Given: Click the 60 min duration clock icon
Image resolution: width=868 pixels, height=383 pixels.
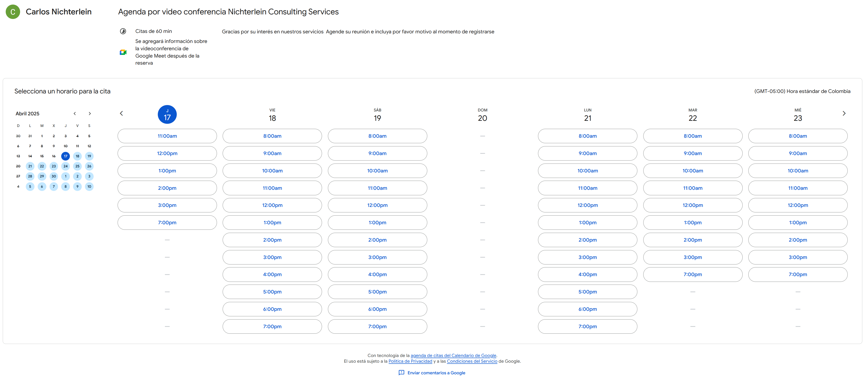Looking at the screenshot, I should [x=123, y=31].
